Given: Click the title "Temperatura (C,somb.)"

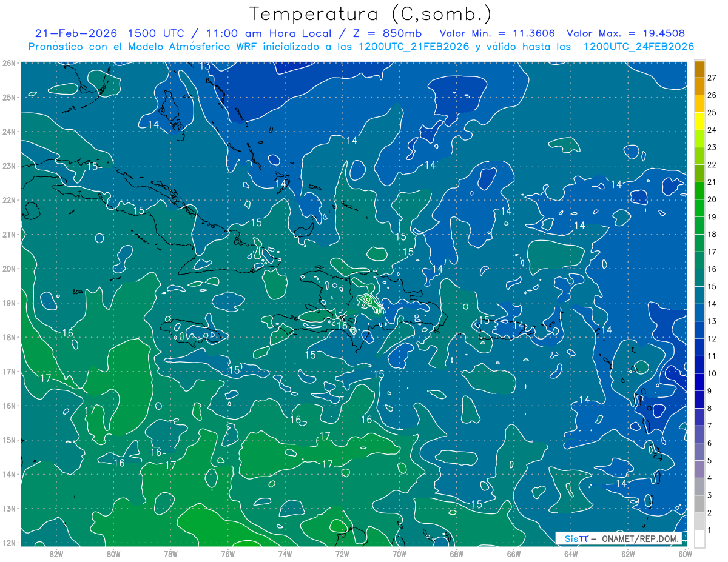Looking at the screenshot, I should pyautogui.click(x=371, y=14).
